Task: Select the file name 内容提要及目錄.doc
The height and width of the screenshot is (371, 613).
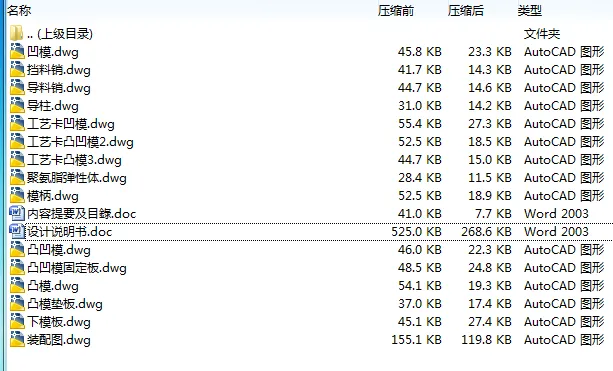Action: click(x=82, y=214)
